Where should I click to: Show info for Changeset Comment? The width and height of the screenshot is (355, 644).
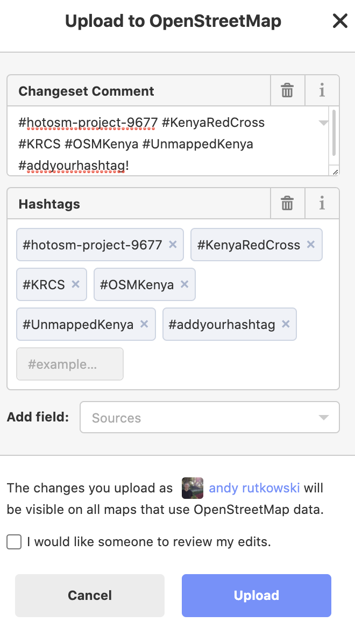(x=322, y=90)
